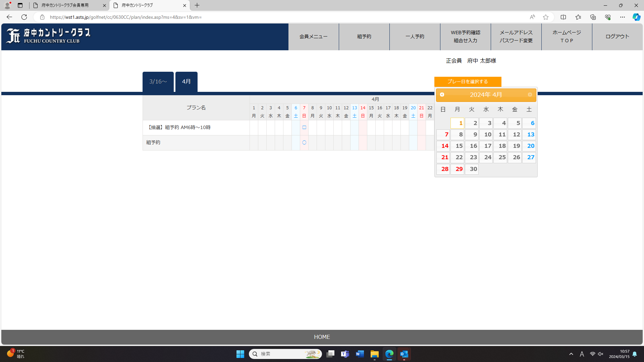Click square lottery marker on April 7
Screen dimensions: 644x362
tap(304, 127)
